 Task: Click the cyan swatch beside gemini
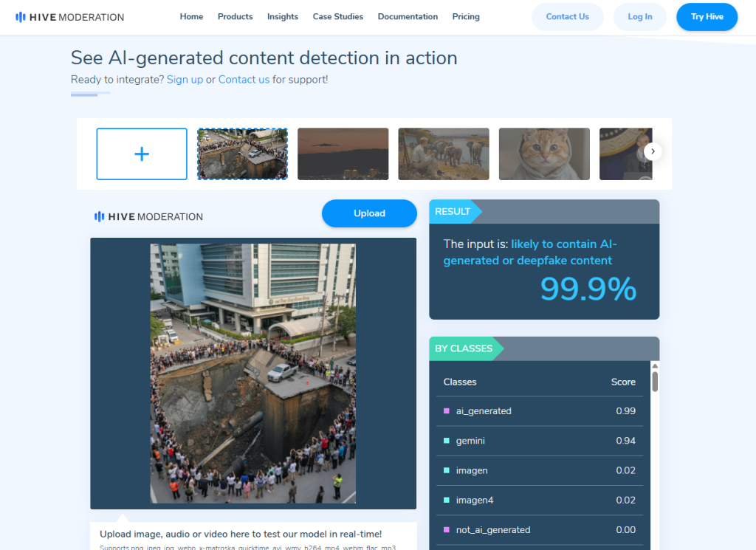447,441
